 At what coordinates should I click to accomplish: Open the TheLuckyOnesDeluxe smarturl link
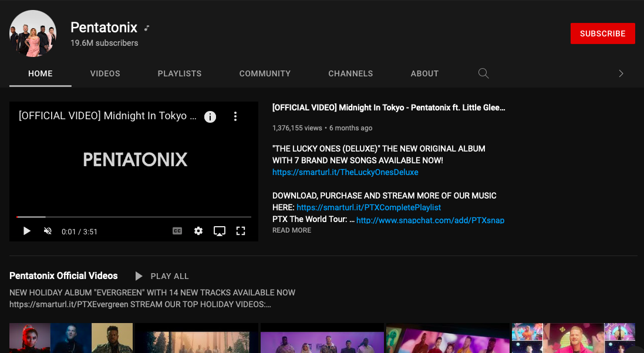(345, 172)
